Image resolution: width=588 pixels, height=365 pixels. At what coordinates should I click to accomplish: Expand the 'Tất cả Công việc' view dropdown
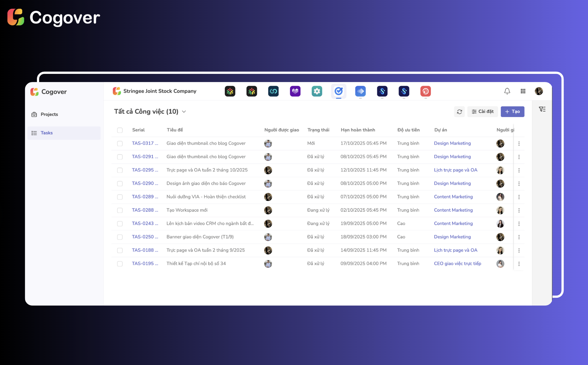[x=184, y=112]
